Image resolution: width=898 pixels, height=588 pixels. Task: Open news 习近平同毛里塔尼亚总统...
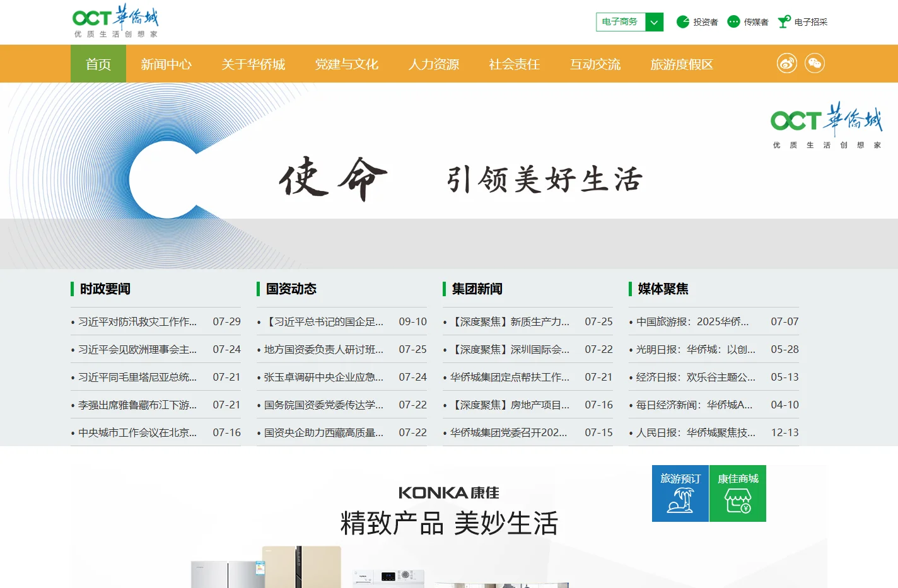(x=137, y=377)
